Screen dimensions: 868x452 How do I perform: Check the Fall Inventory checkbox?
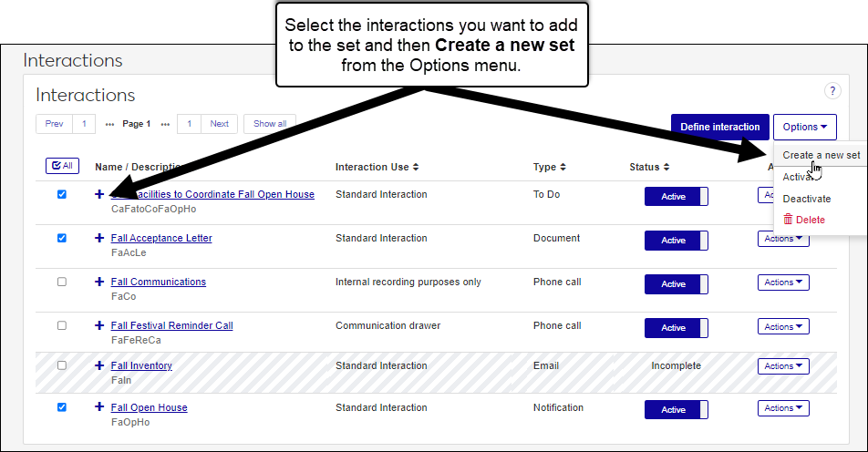[62, 365]
